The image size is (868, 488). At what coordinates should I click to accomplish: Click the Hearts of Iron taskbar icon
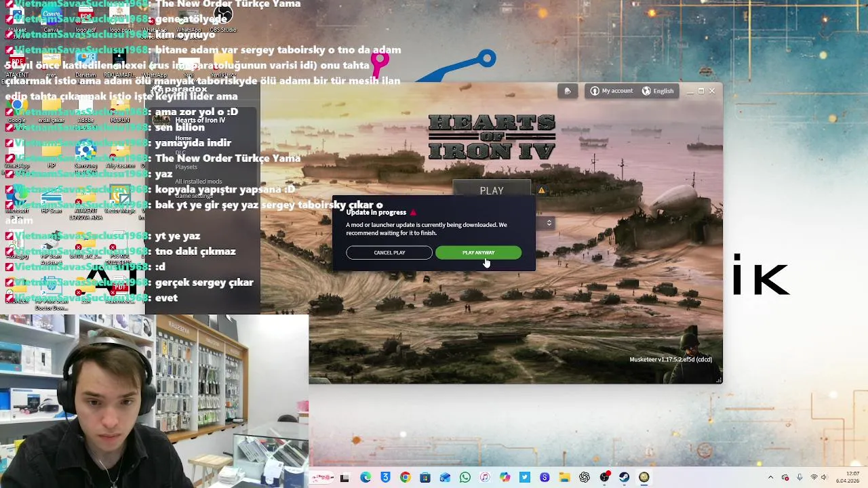(x=644, y=478)
